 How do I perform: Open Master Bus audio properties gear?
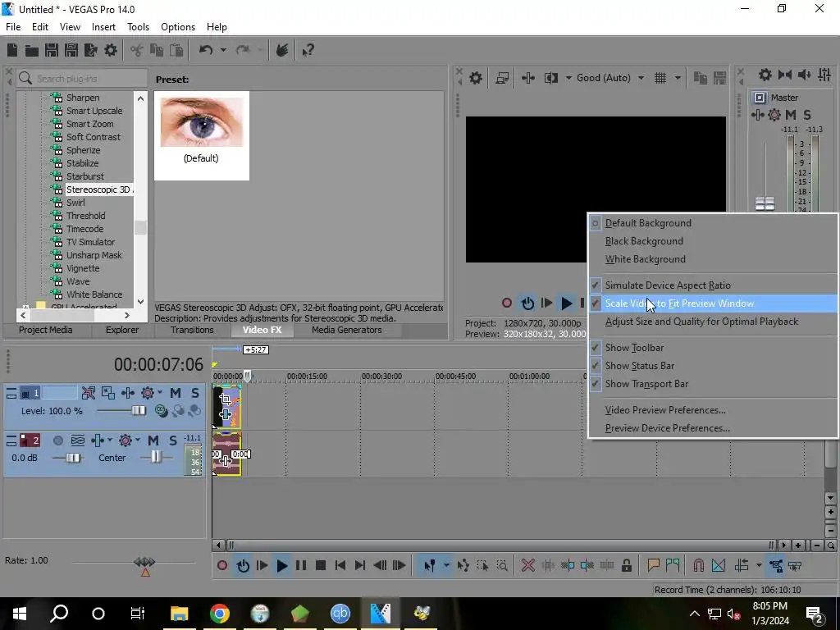(765, 75)
